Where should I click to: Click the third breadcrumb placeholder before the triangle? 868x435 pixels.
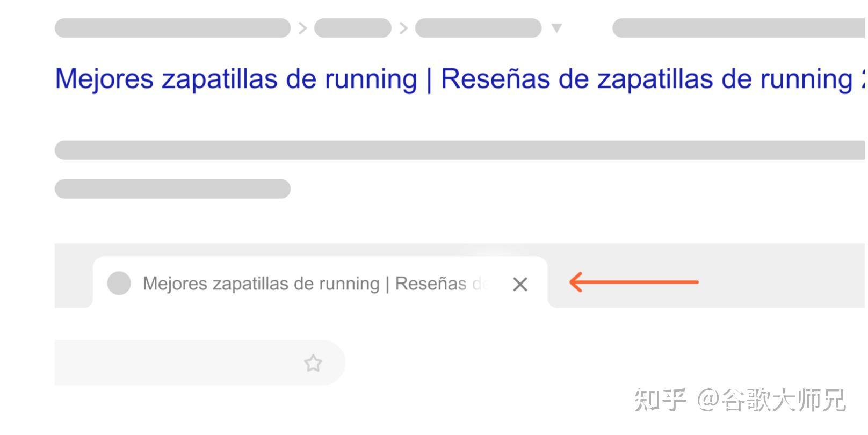click(478, 28)
